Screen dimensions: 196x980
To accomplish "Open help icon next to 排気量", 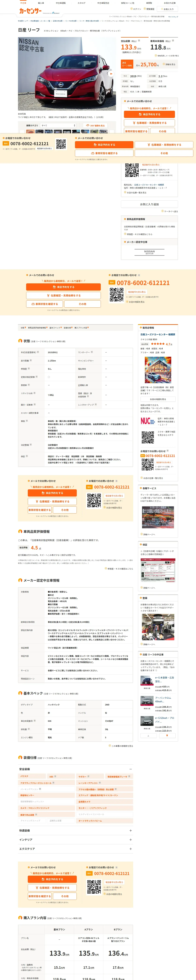I will click(29, 729).
